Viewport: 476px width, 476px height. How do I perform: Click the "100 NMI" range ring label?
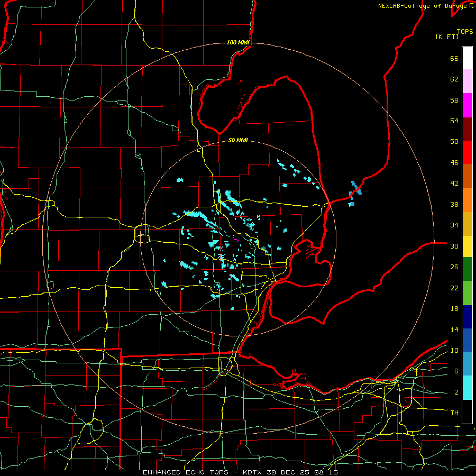[238, 42]
